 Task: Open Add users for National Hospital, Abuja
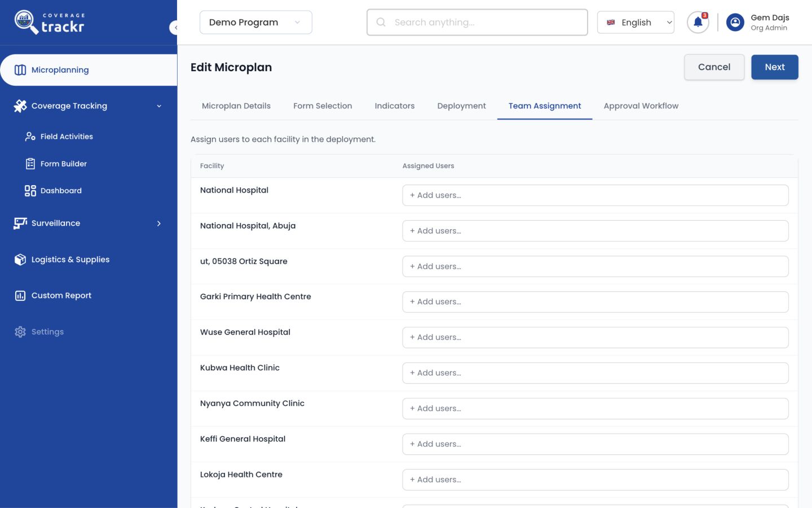[x=595, y=231]
